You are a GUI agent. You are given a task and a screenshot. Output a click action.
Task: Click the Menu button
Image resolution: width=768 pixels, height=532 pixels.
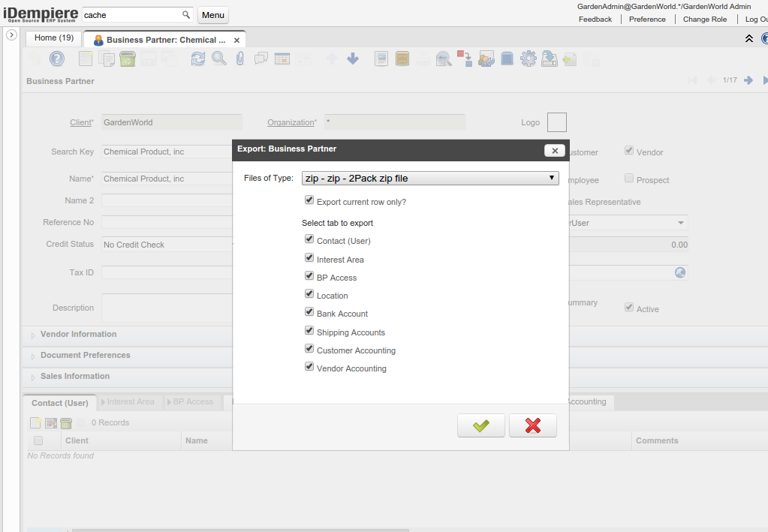(x=213, y=15)
